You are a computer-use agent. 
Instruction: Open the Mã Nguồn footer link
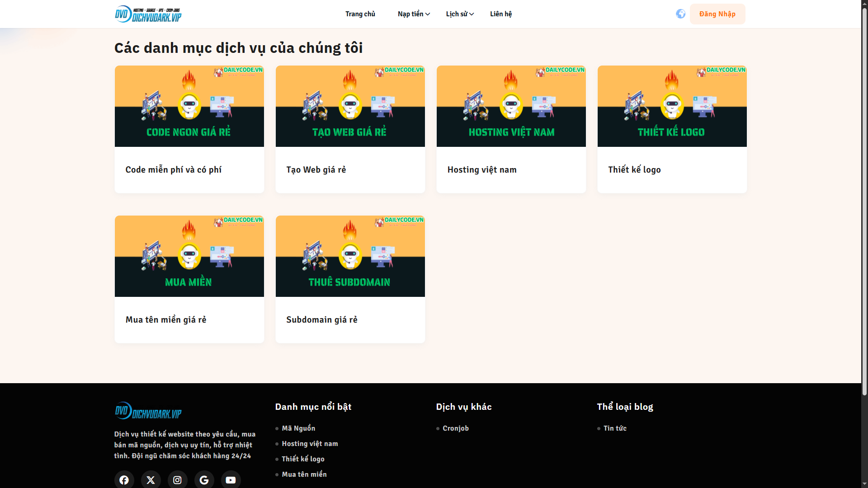click(x=298, y=428)
